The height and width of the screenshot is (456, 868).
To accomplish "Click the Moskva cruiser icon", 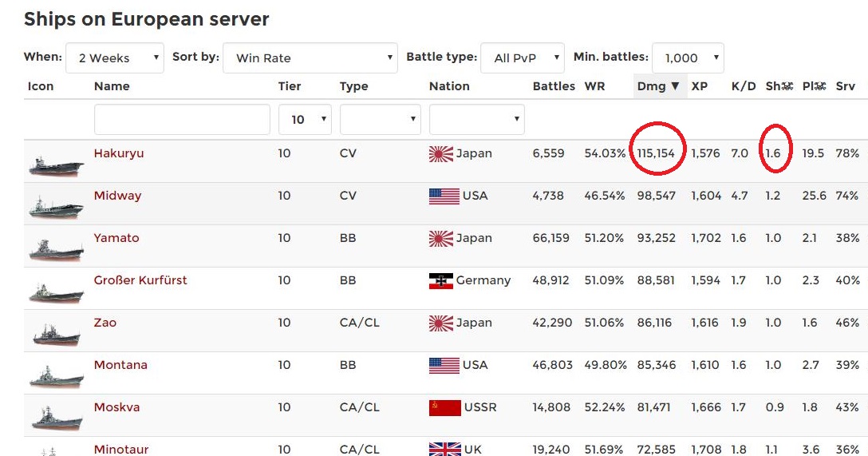I will [56, 417].
